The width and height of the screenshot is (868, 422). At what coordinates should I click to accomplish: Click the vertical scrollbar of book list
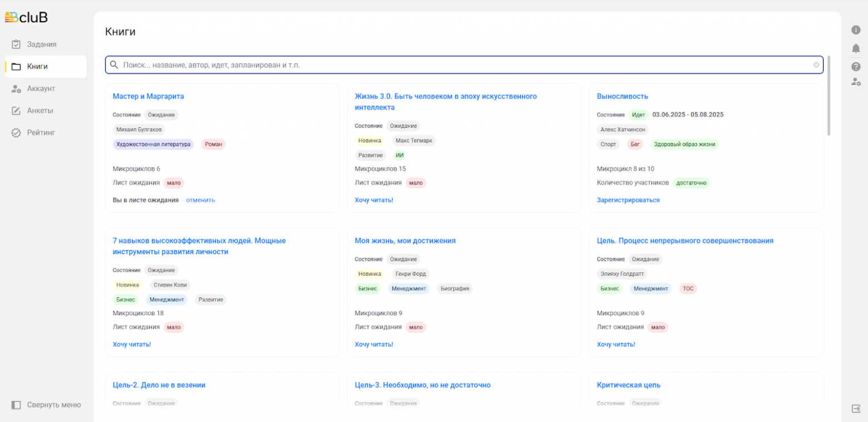828,96
